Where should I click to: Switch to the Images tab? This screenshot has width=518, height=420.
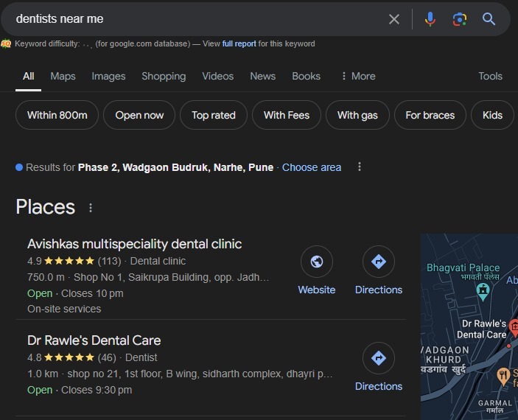click(108, 77)
